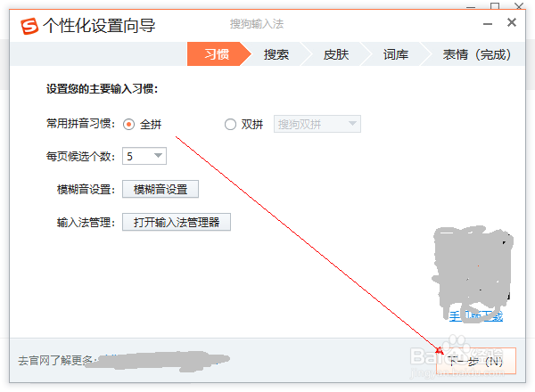Click the 模糊音设置 button
The height and width of the screenshot is (392, 535).
click(x=160, y=189)
